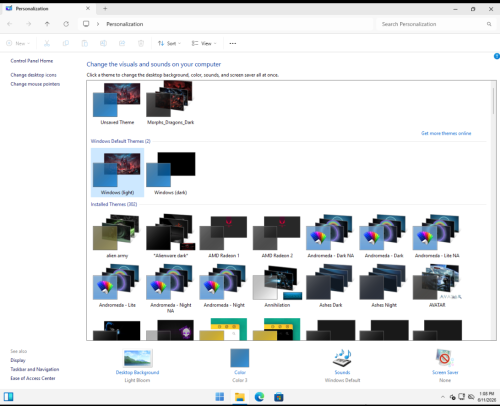Open the Sort dropdown
The image size is (500, 406).
pos(169,43)
